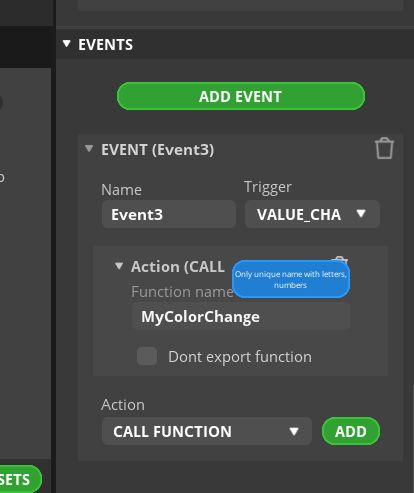Click the green ADD action button
414x493 pixels.
pos(351,431)
